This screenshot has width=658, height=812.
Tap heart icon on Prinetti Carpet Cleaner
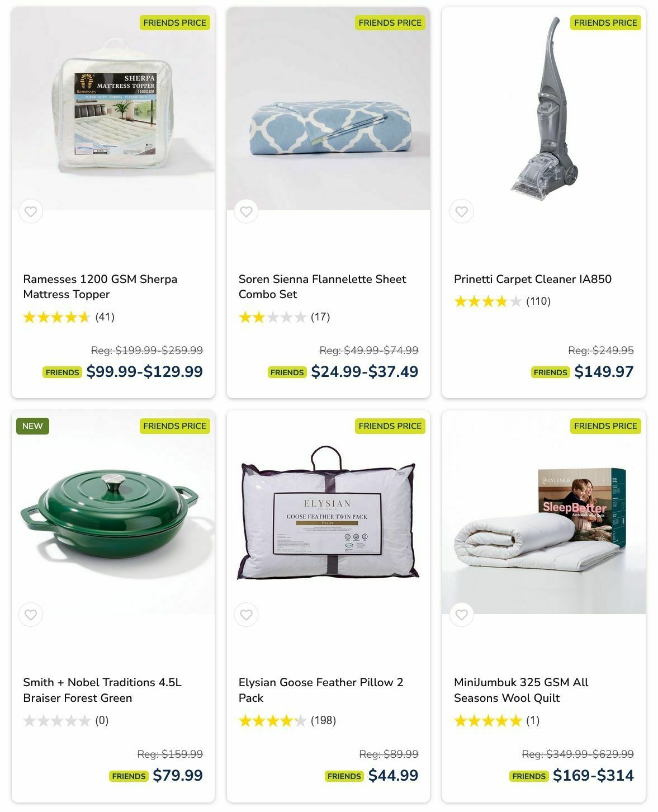pos(461,211)
